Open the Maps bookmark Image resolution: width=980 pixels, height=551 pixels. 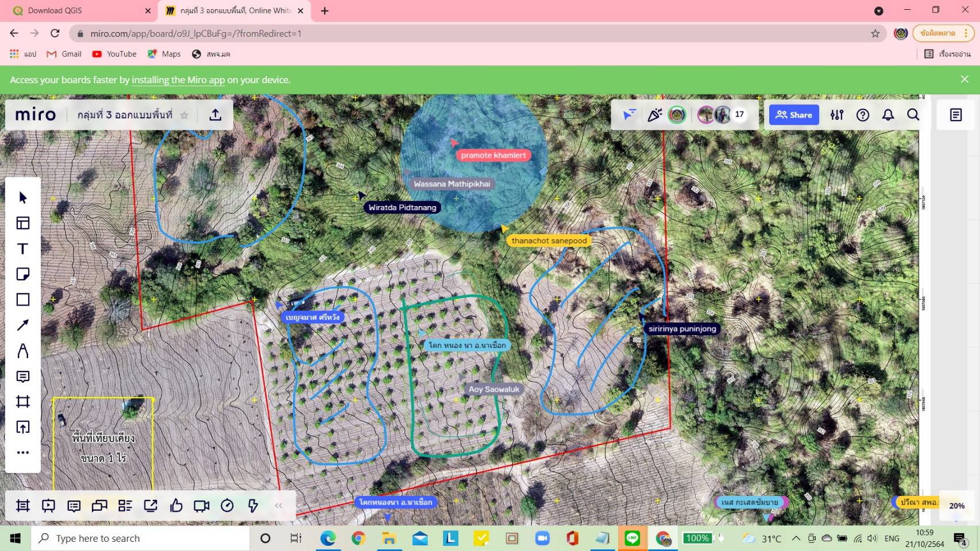coord(164,54)
